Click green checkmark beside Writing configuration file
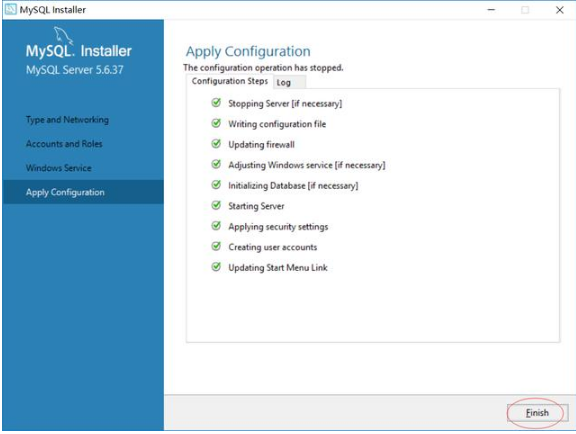This screenshot has width=576, height=434. tap(216, 123)
